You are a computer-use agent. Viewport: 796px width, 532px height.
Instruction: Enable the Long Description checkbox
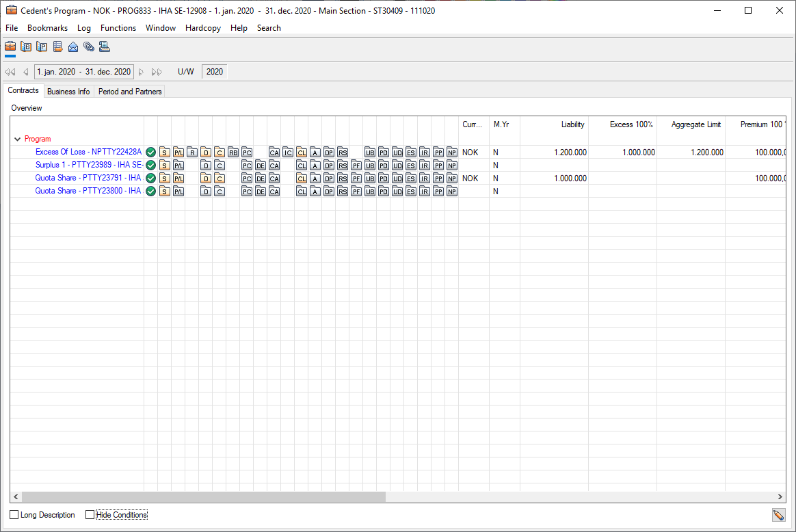click(14, 515)
